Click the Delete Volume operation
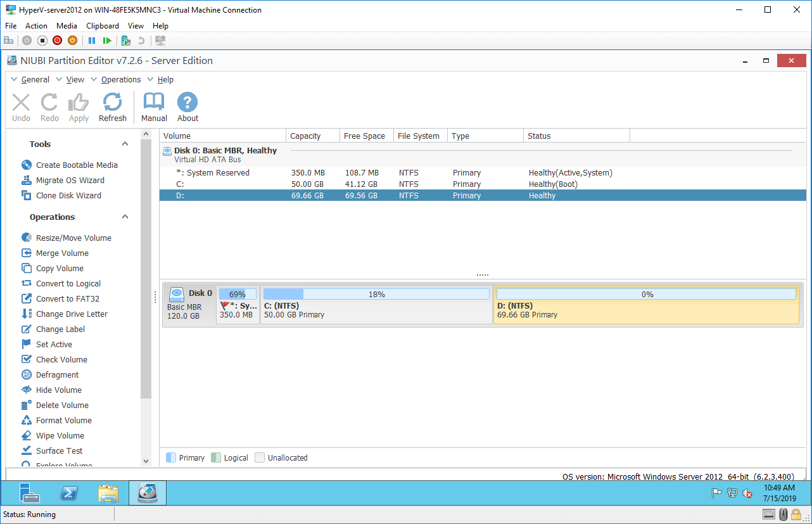 coord(62,405)
